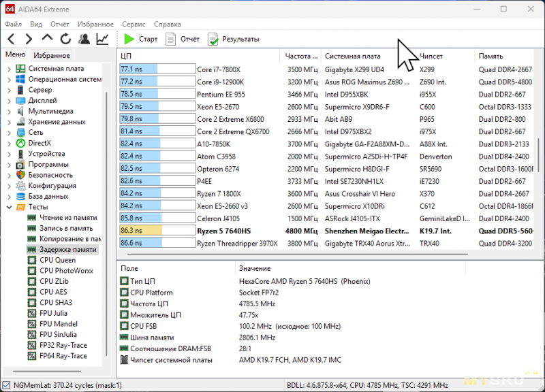The image size is (545, 392).
Task: Select the DirectX Xbox icon
Action: pyautogui.click(x=21, y=143)
